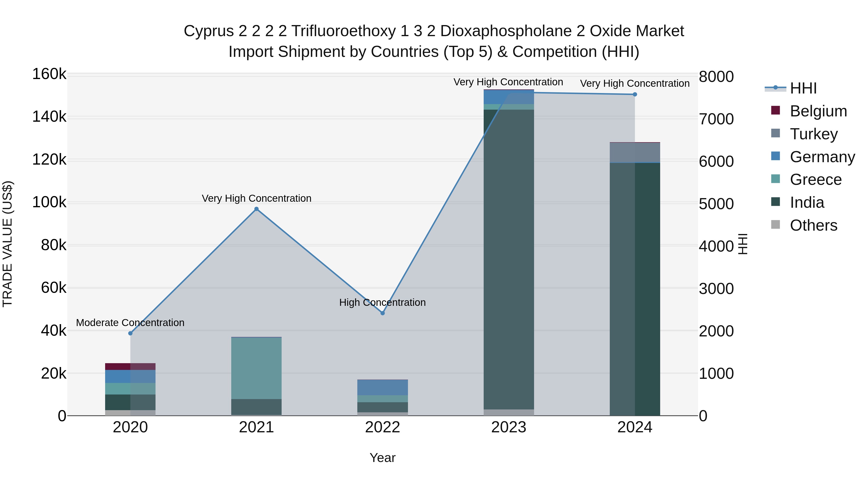Screen dimensions: 868x488
Task: Click the Turkey segment of the 2024 bar
Action: point(635,153)
